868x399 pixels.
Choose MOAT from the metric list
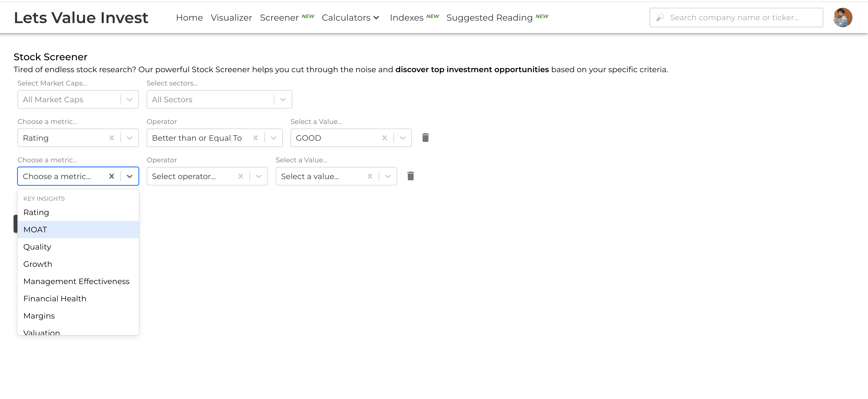tap(35, 229)
